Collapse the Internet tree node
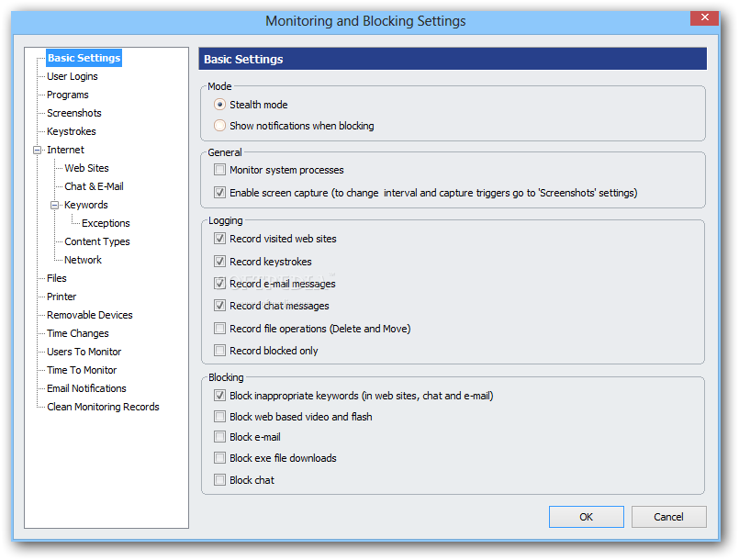Screen dimensions: 739x560 [38, 150]
